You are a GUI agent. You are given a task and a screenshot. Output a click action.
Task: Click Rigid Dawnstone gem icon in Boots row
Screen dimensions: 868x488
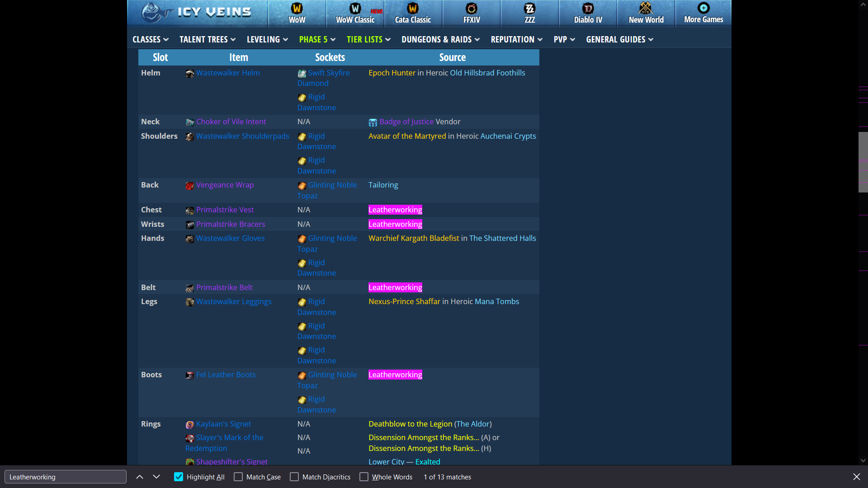pyautogui.click(x=302, y=399)
